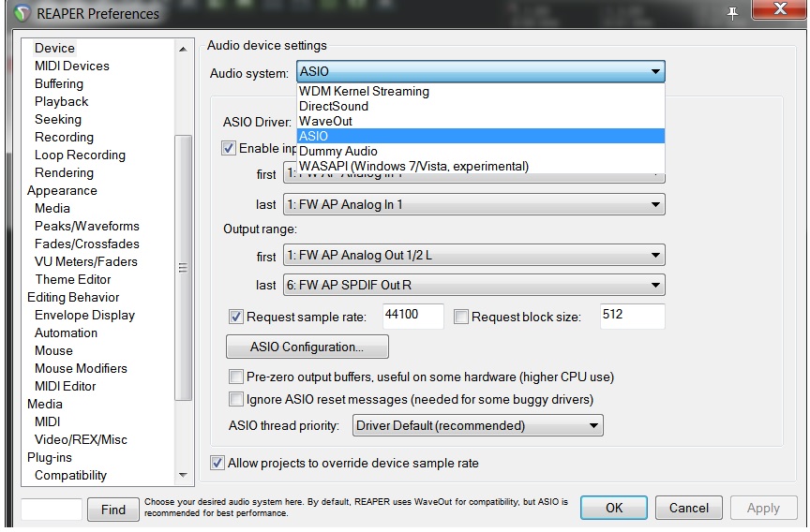The image size is (810, 532).
Task: Click the pin icon in title bar
Action: [732, 13]
